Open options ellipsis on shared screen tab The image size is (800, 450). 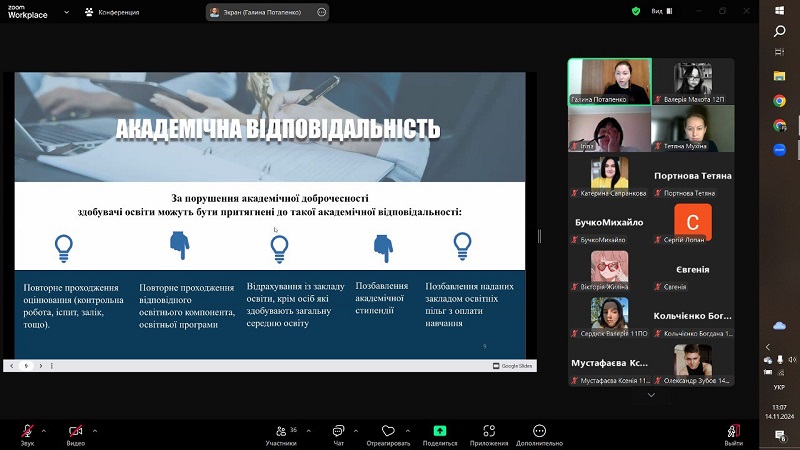(321, 12)
